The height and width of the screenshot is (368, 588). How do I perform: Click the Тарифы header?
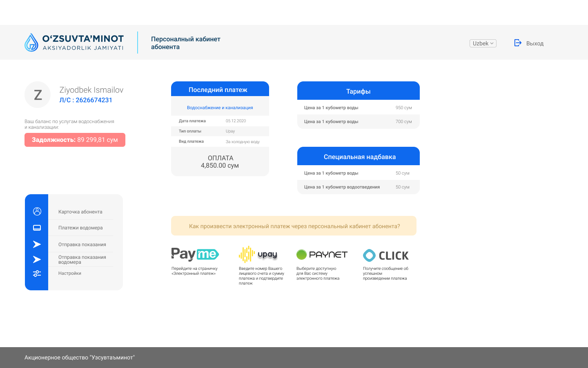click(359, 91)
